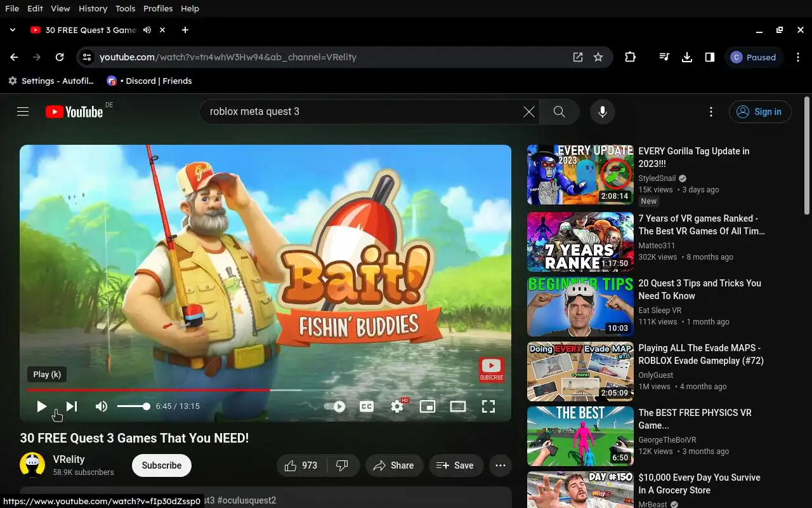Open The BEST FREE PHYSICS VR Game video
This screenshot has height=508, width=812.
[x=695, y=419]
